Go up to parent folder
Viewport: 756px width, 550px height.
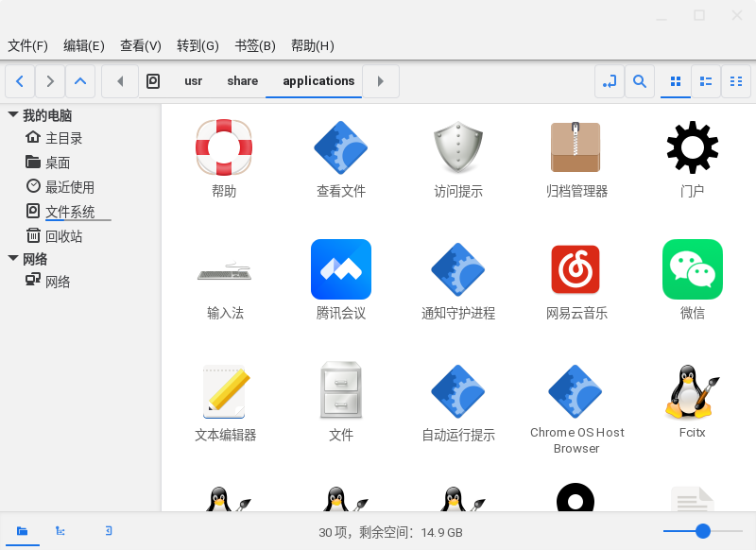pos(80,81)
